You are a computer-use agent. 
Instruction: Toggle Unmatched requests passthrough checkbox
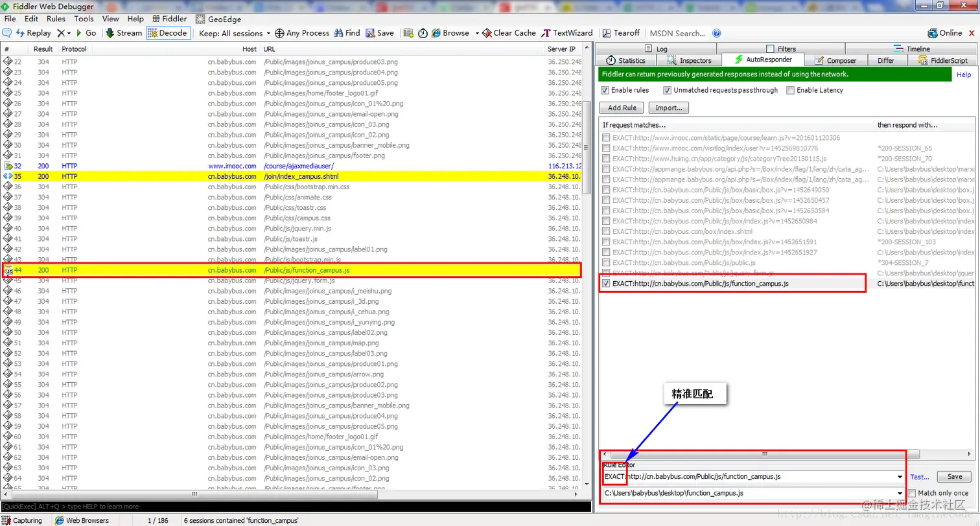(x=667, y=90)
